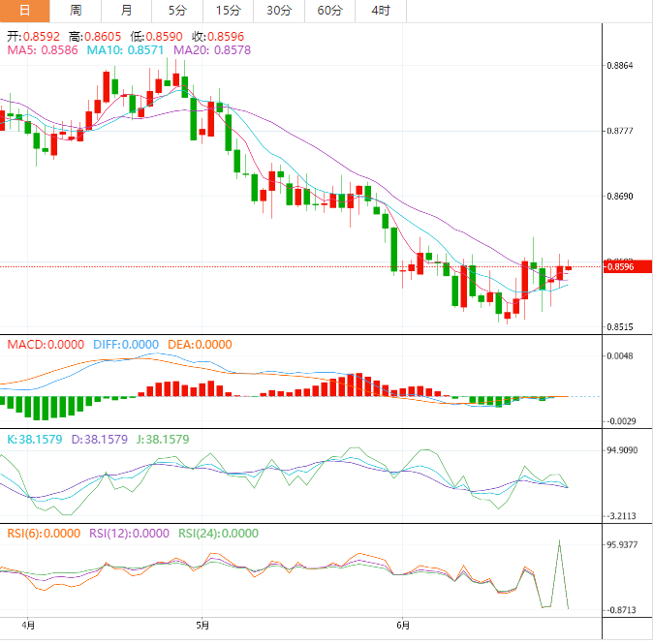Image resolution: width=653 pixels, height=644 pixels.
Task: Choose the 30分 timeframe tab
Action: coord(278,11)
